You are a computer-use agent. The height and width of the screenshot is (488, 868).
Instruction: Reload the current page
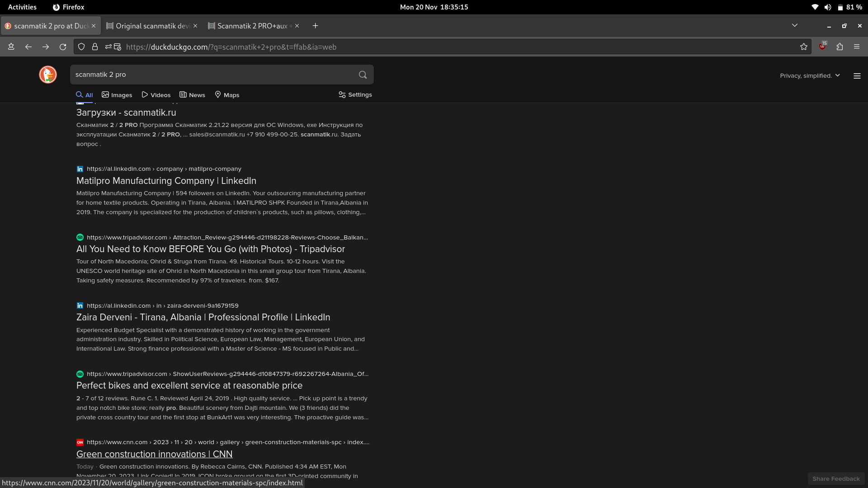point(63,47)
